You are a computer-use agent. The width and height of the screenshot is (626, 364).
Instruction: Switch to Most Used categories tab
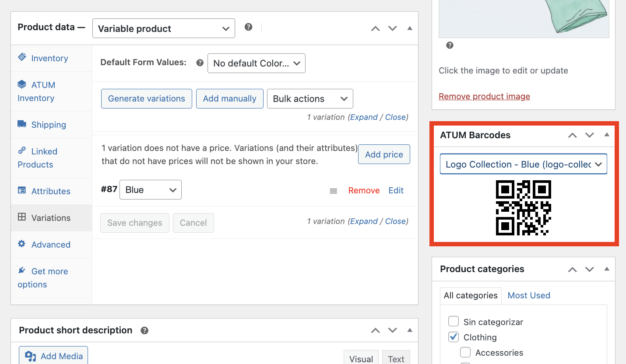click(x=529, y=296)
